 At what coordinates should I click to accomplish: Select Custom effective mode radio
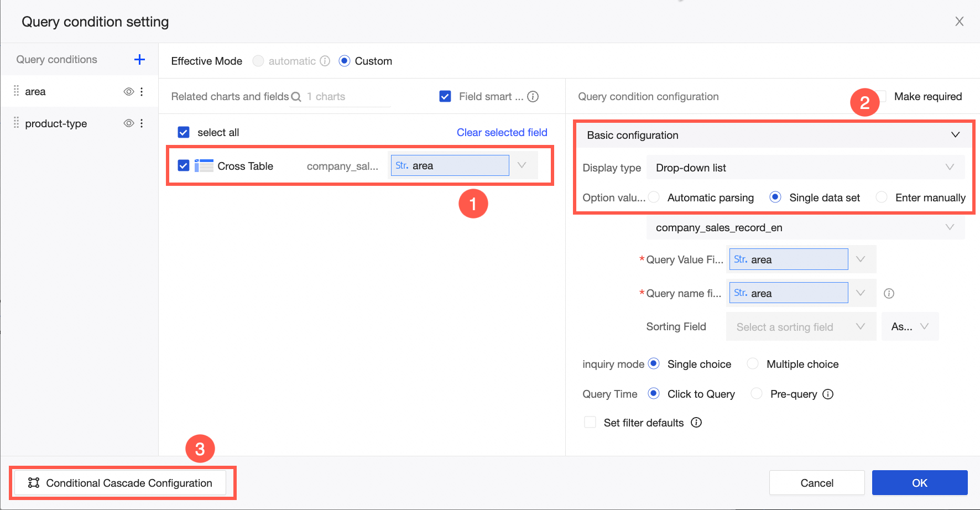[345, 61]
